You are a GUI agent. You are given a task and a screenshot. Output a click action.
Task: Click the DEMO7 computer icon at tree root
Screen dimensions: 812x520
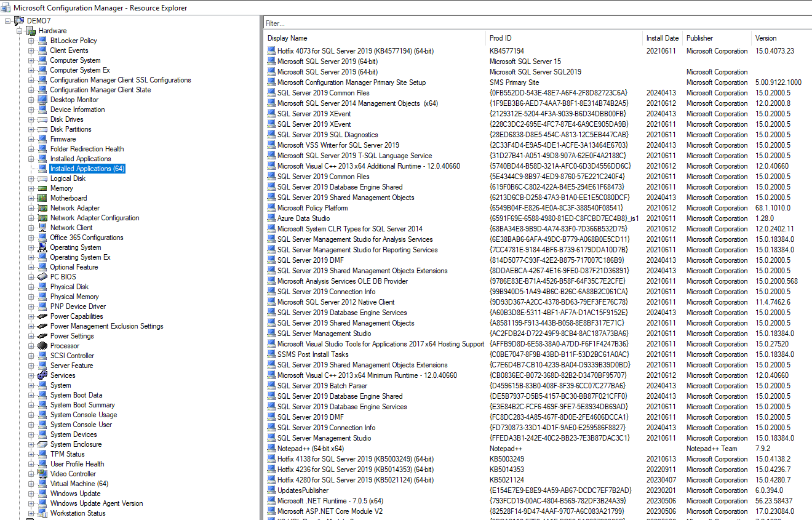click(x=19, y=21)
